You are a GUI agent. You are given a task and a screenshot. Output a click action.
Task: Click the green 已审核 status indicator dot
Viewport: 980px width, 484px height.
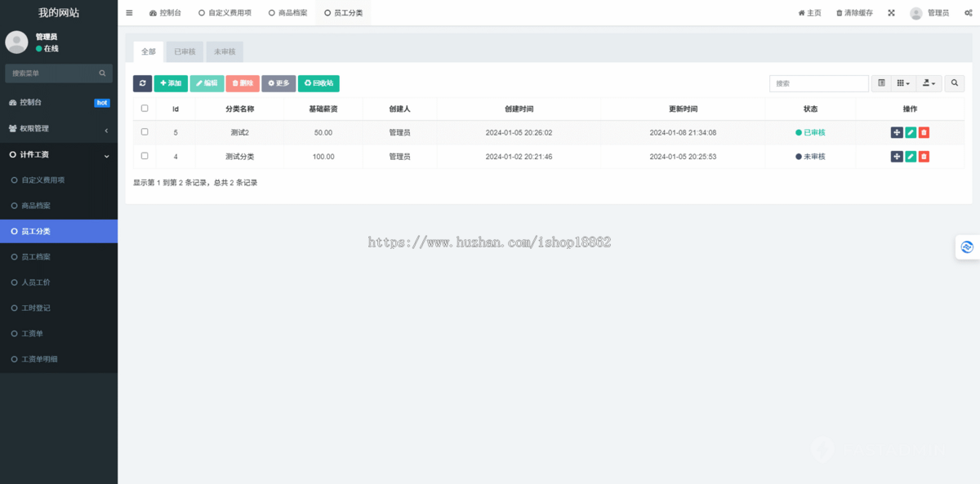798,132
